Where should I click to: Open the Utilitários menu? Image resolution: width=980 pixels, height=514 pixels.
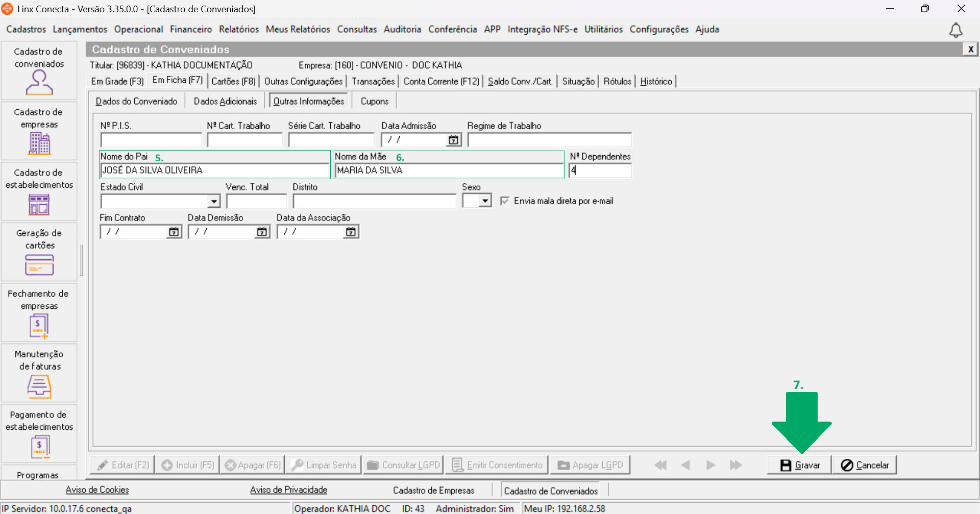pos(604,30)
